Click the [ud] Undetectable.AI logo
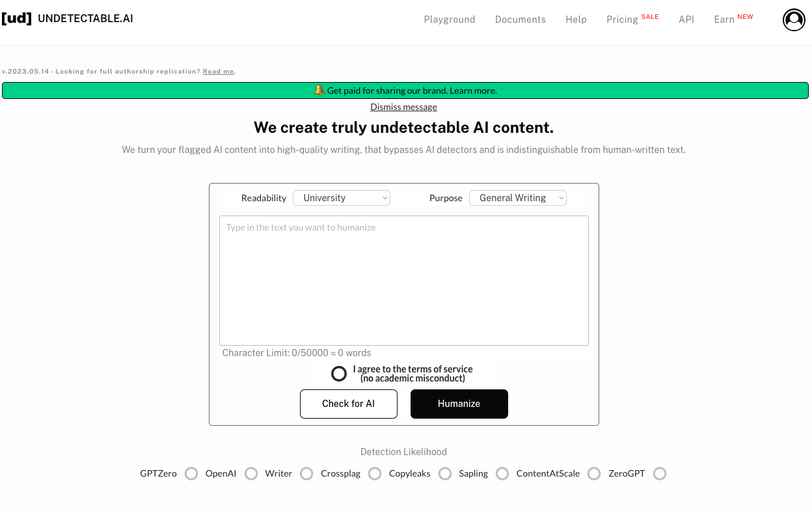Screen dimensions: 812x515 tap(68, 18)
